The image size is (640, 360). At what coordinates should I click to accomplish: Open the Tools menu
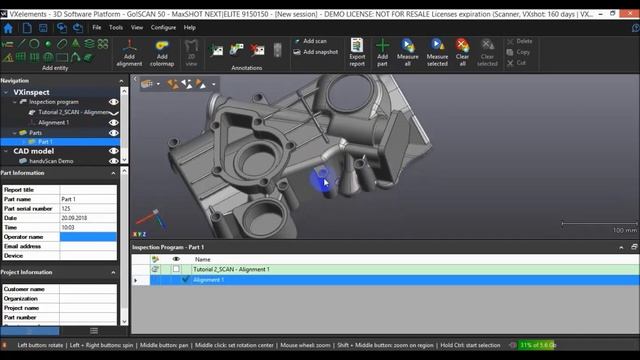pyautogui.click(x=116, y=27)
